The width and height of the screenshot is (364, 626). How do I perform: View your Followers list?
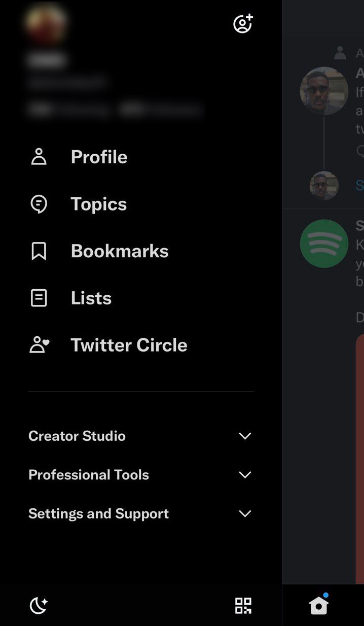tap(162, 110)
